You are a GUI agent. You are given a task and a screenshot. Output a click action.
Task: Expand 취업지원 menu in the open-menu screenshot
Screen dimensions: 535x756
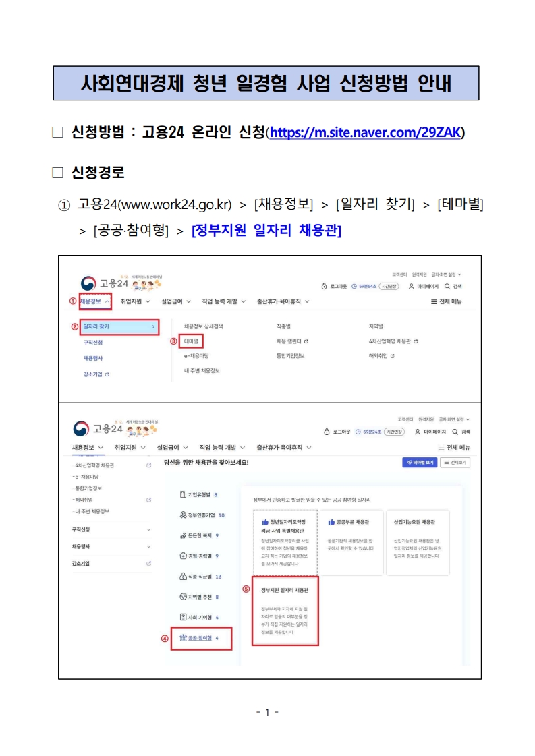coord(135,302)
